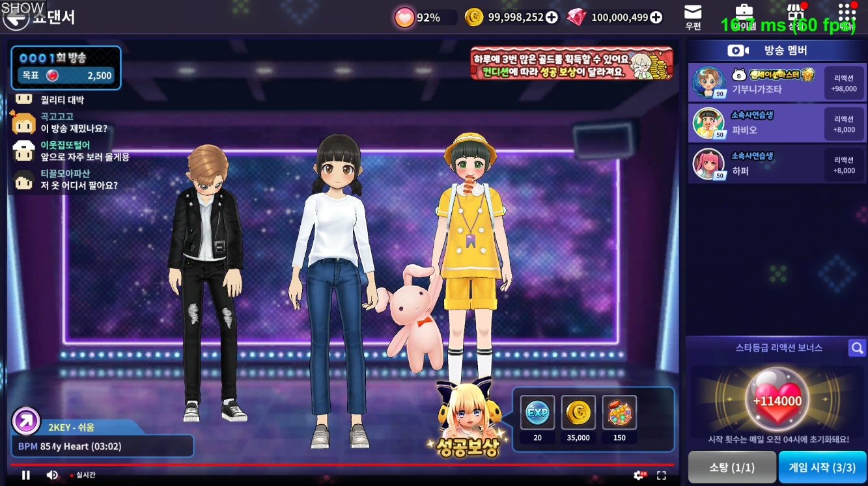Click the purple arrow song change icon
Image resolution: width=868 pixels, height=486 pixels.
click(27, 421)
